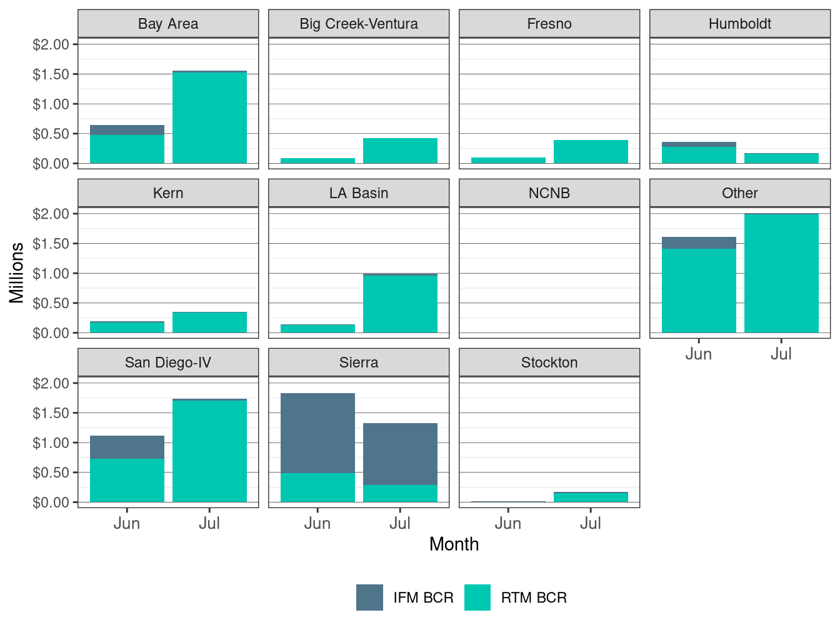Pick the NCNB panel header

pyautogui.click(x=549, y=193)
